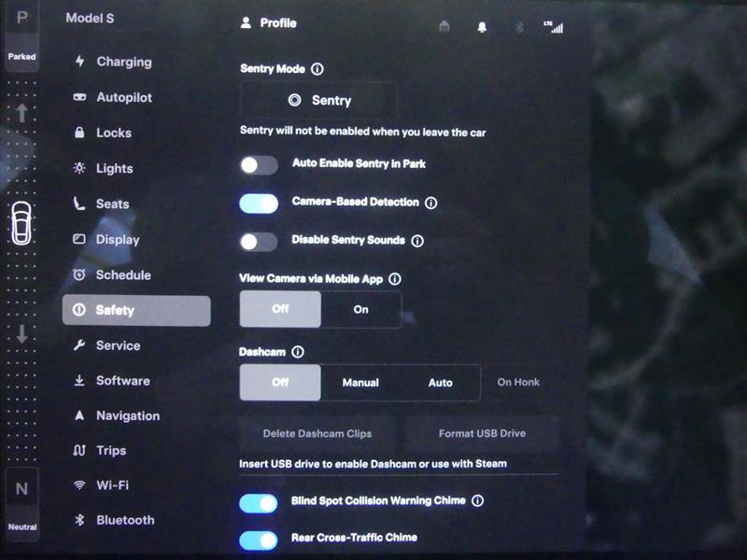Toggle Rear Cross-Traffic Chime switch
The height and width of the screenshot is (560, 747).
coord(259,540)
